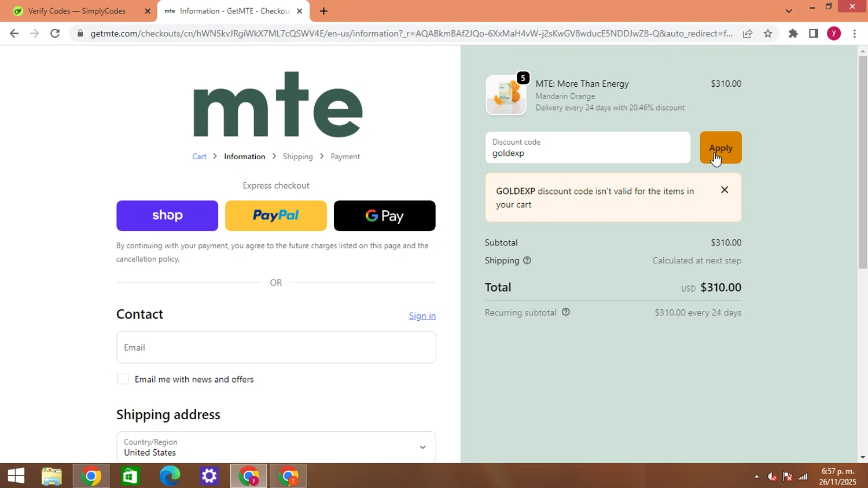
Task: Select the Information GetMTE Checkout tab
Action: (x=233, y=11)
